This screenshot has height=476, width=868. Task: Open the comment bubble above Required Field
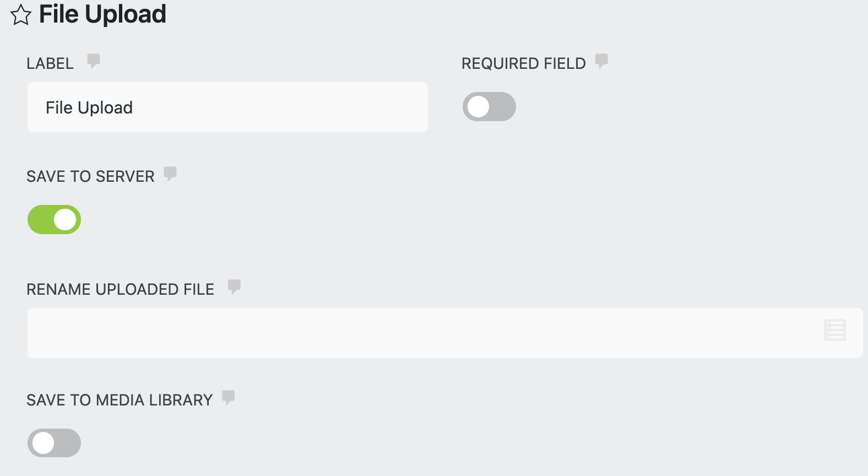[601, 61]
